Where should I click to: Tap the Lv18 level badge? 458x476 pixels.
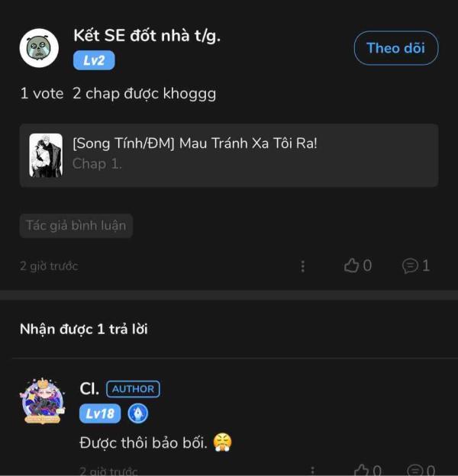(x=99, y=413)
